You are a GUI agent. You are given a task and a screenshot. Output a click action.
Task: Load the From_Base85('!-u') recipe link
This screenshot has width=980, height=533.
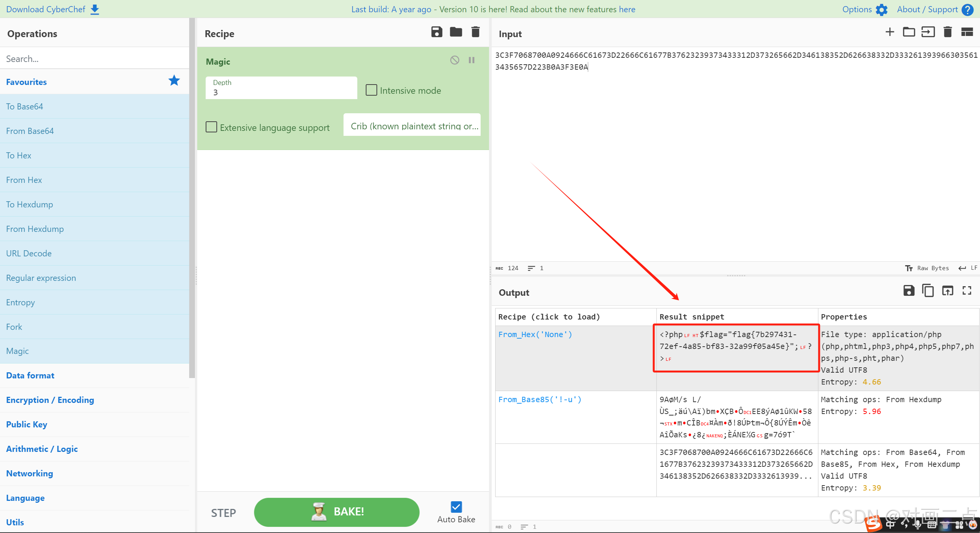click(540, 399)
